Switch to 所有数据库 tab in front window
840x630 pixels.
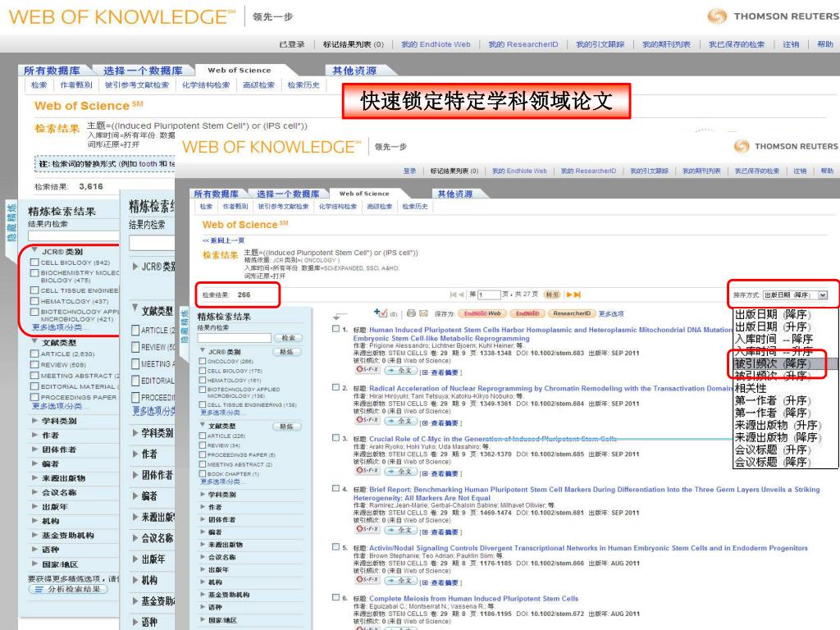click(216, 194)
